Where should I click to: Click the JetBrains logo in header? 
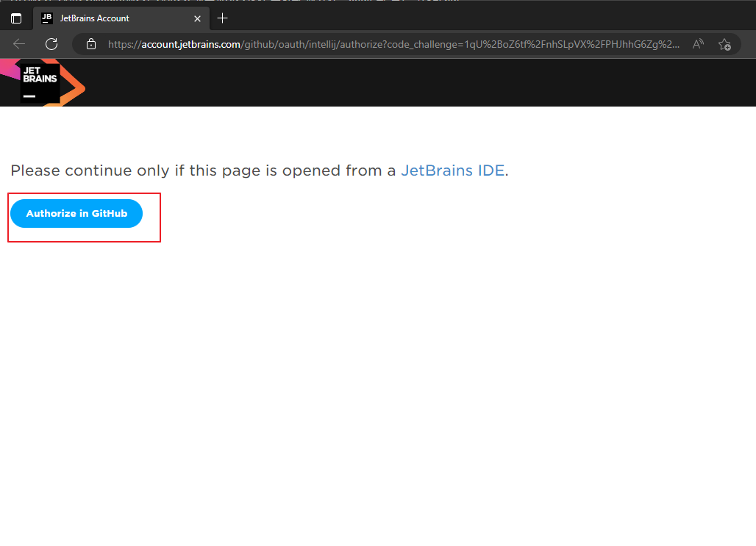pos(43,82)
